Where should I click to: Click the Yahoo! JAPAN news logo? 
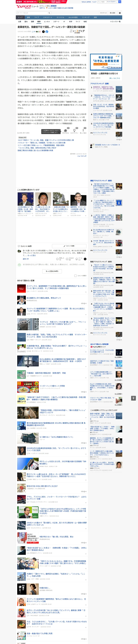[27, 7]
